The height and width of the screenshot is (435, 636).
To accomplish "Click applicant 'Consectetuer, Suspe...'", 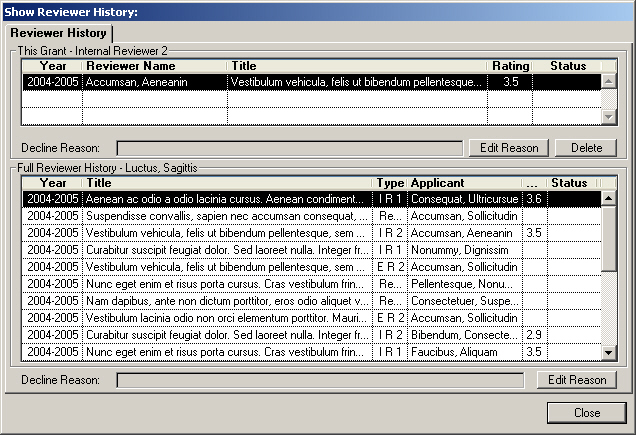I will tap(465, 301).
